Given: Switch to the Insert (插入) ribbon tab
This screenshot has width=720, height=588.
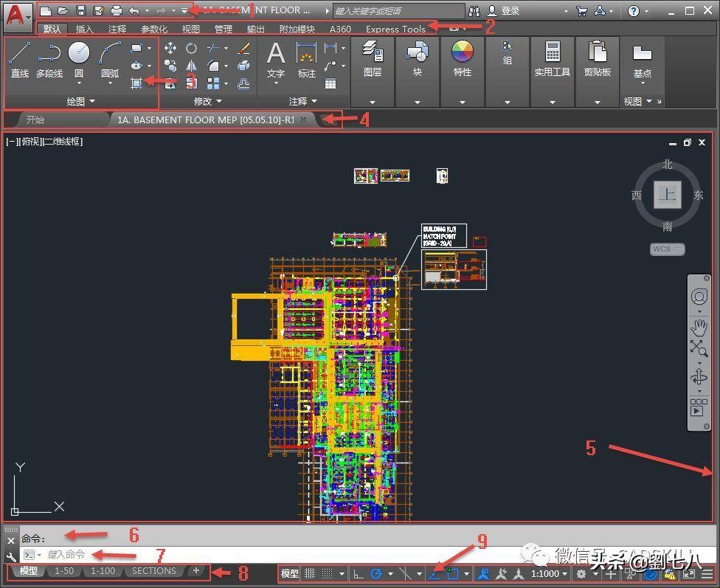Looking at the screenshot, I should tap(85, 29).
